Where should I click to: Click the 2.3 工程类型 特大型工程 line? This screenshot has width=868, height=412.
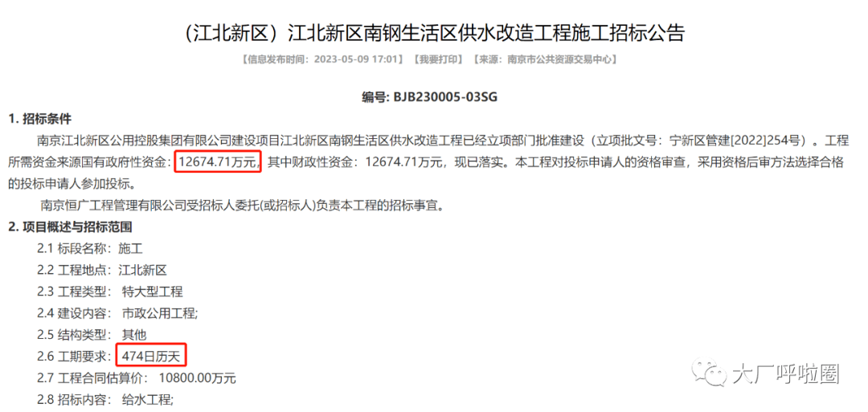(x=110, y=292)
